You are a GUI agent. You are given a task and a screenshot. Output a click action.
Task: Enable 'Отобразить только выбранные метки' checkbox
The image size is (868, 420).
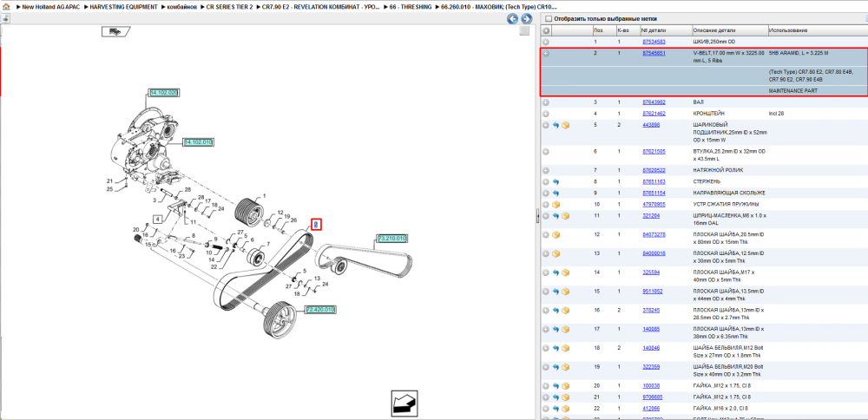point(549,19)
